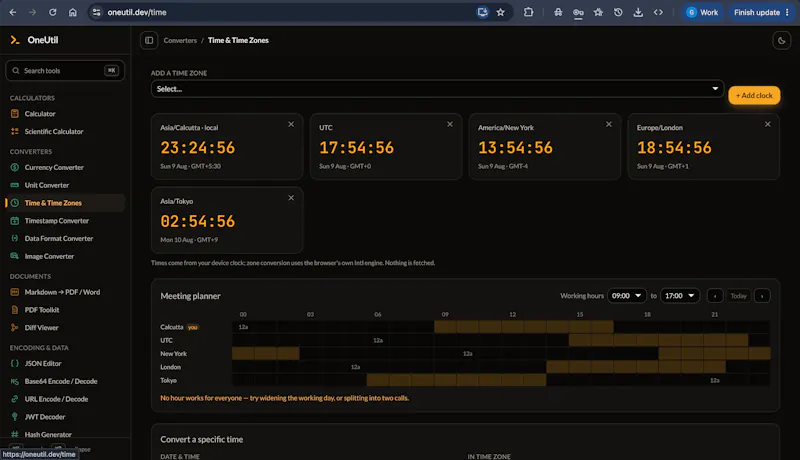Reload the page with the refresh icon
This screenshot has height=460, width=800.
53,12
